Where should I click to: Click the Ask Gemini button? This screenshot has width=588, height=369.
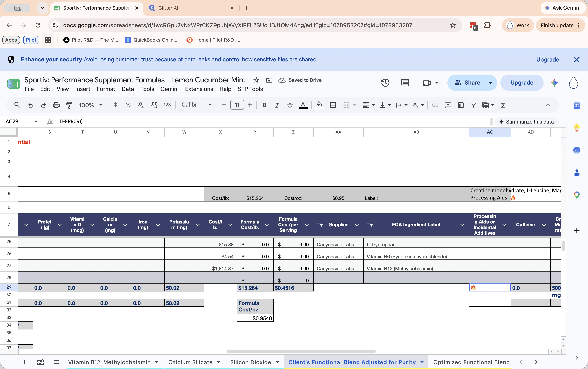tap(563, 8)
